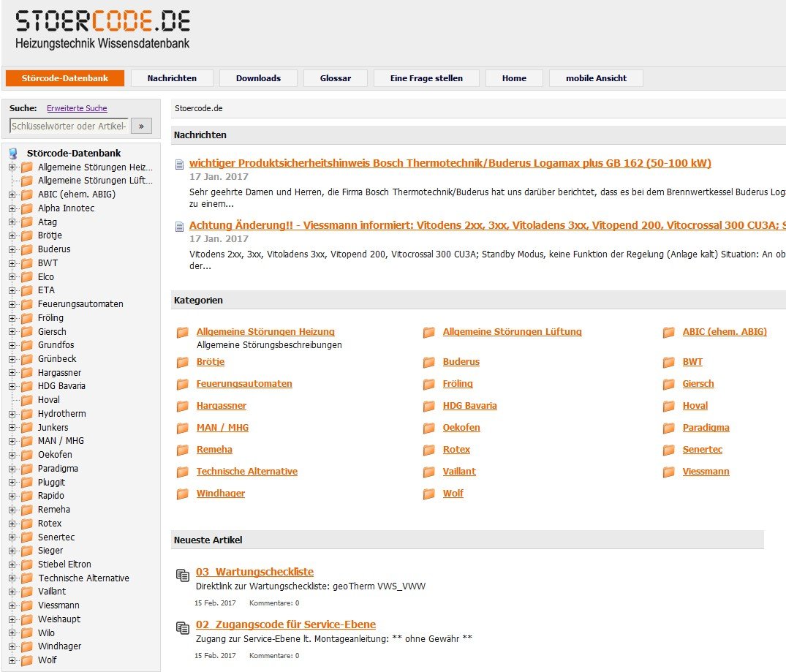This screenshot has width=786, height=672.
Task: Open the 03_Wartungscheckliste article link
Action: click(254, 572)
